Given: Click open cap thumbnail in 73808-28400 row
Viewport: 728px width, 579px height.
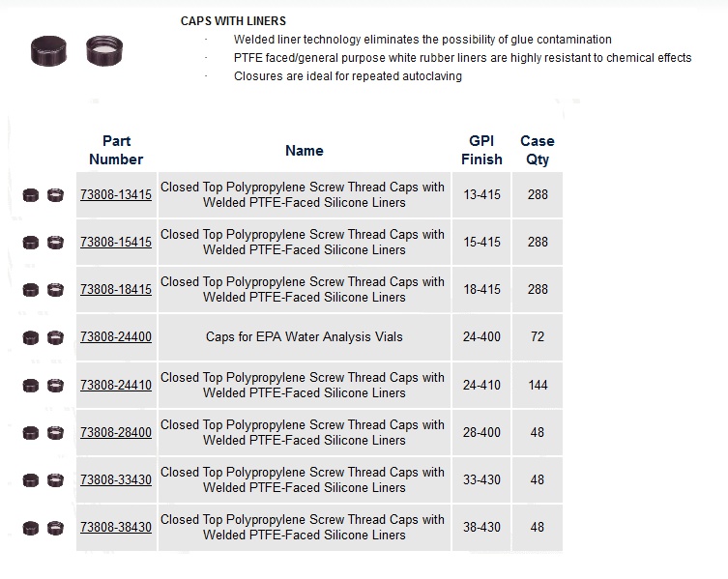Looking at the screenshot, I should [55, 433].
